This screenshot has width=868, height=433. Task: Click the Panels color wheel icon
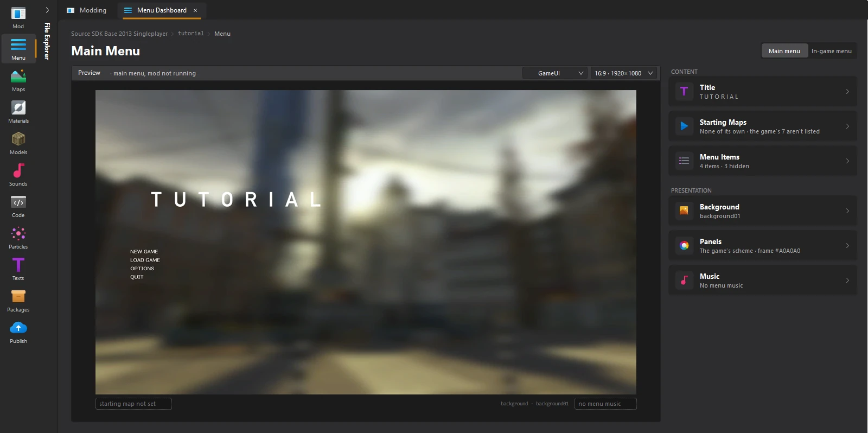(x=684, y=246)
